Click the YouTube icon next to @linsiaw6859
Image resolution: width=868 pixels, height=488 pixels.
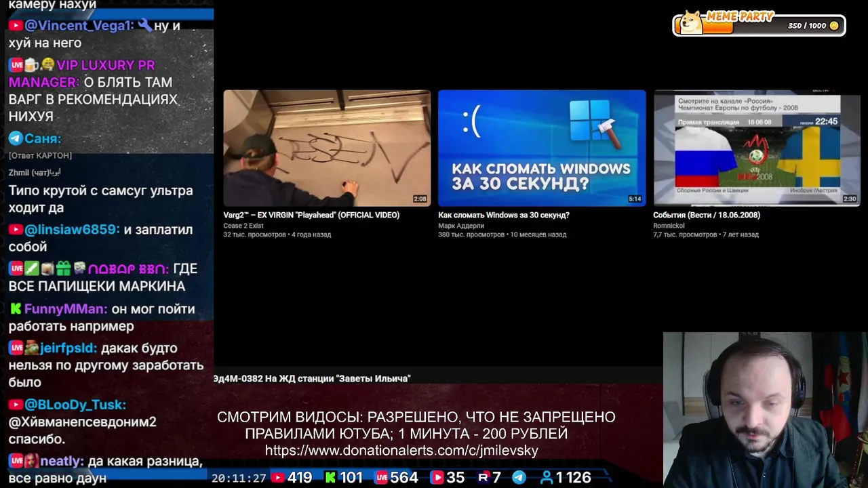[x=16, y=230]
